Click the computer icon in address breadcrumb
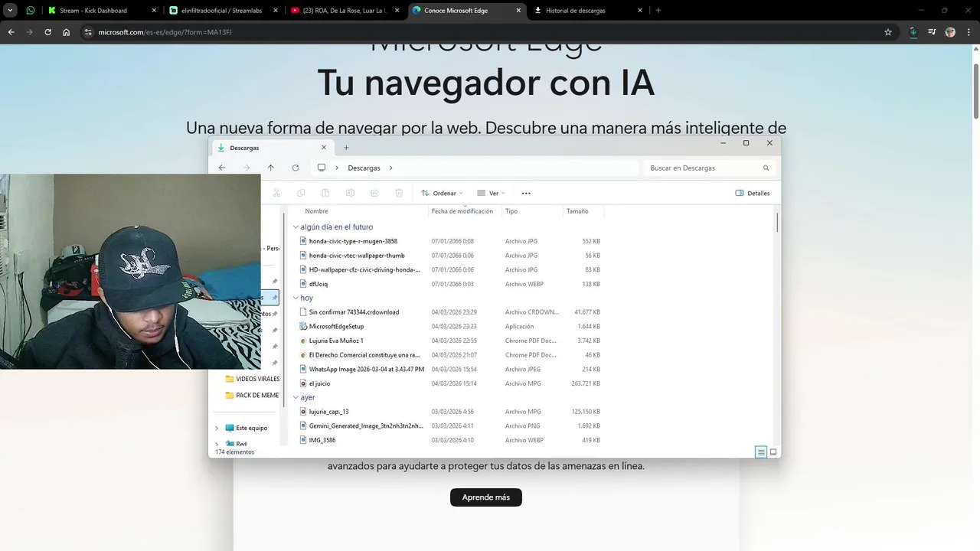Viewport: 980px width, 551px height. click(x=322, y=168)
